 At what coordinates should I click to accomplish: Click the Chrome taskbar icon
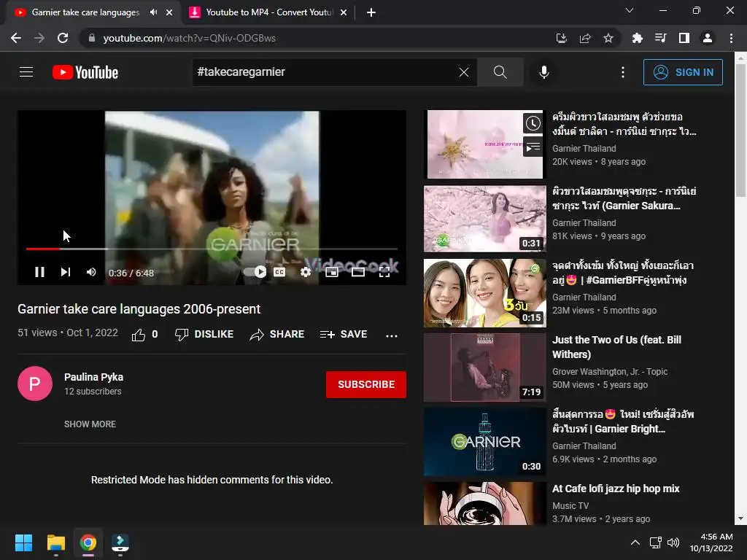pos(88,542)
